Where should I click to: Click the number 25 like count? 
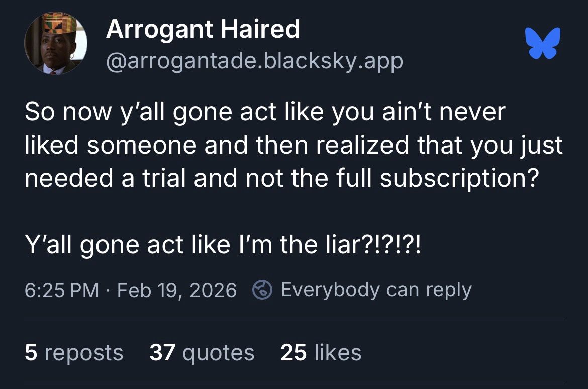tap(293, 352)
